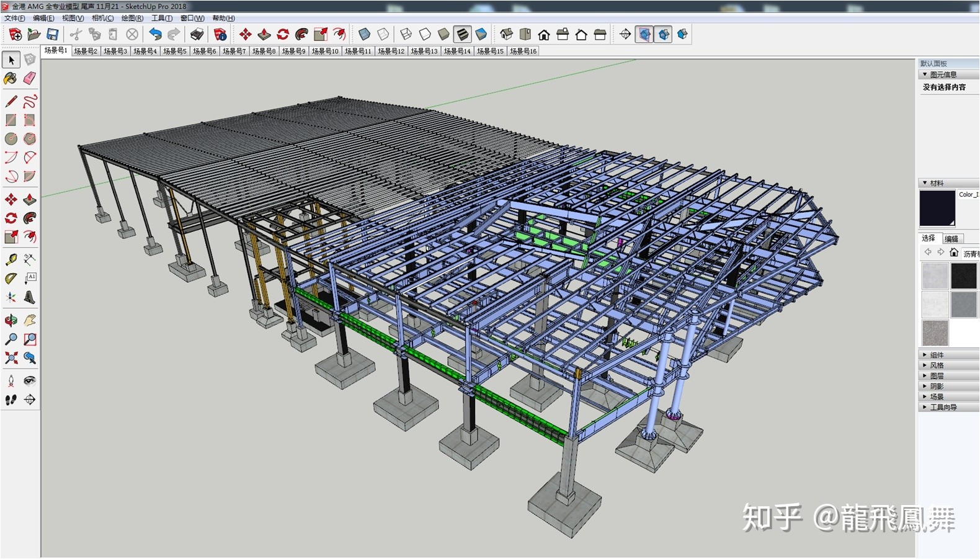Click the materials home button
Screen dimensions: 980x559
[954, 253]
